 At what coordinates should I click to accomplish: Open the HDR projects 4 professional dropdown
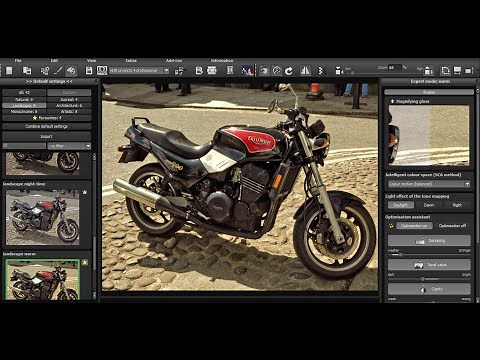pos(139,70)
